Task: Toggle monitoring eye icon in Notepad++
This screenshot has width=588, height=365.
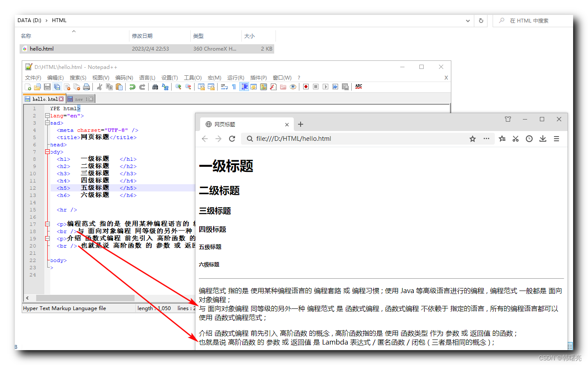Action: tap(293, 87)
